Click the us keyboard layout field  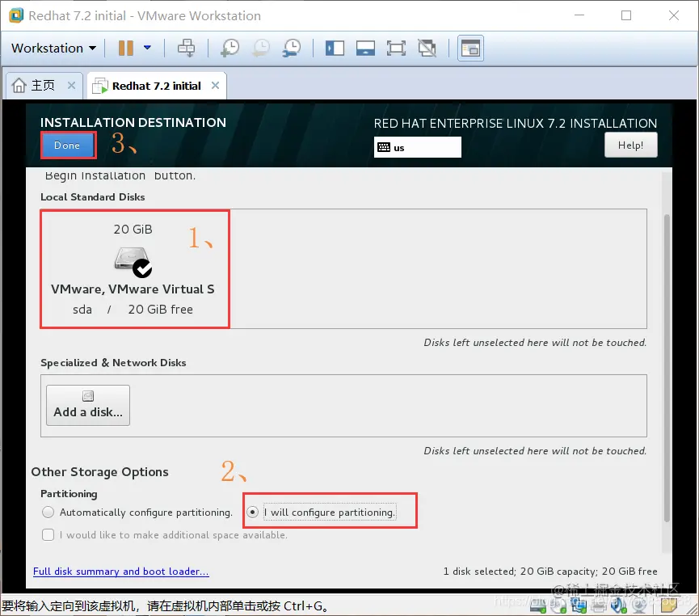pos(417,147)
